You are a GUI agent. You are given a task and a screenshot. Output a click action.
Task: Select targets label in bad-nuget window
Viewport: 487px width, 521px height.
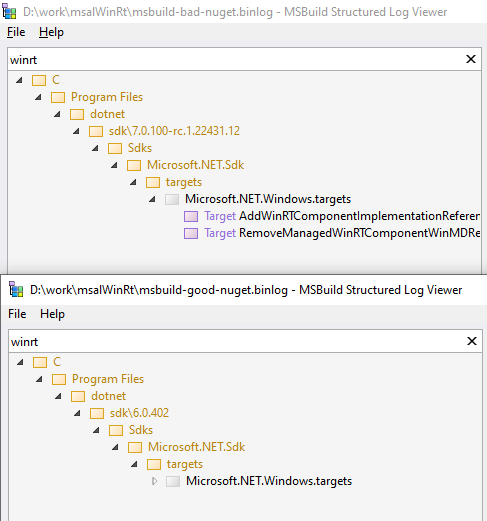pyautogui.click(x=184, y=182)
